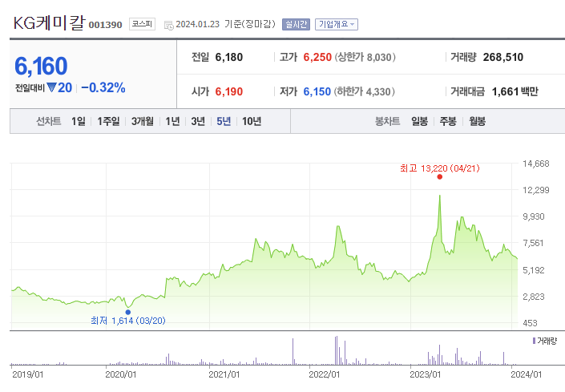Select the 1일 line chart period
This screenshot has height=392, width=565.
pyautogui.click(x=79, y=121)
